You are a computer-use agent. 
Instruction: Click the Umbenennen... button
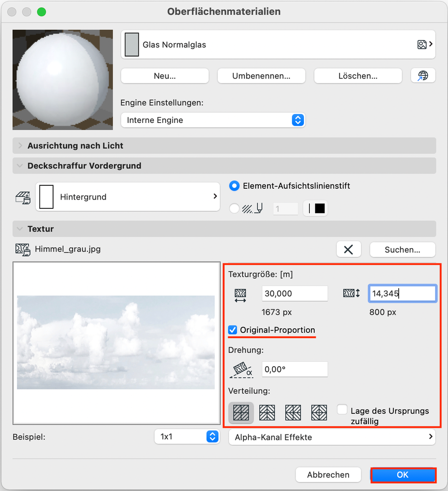(x=261, y=76)
